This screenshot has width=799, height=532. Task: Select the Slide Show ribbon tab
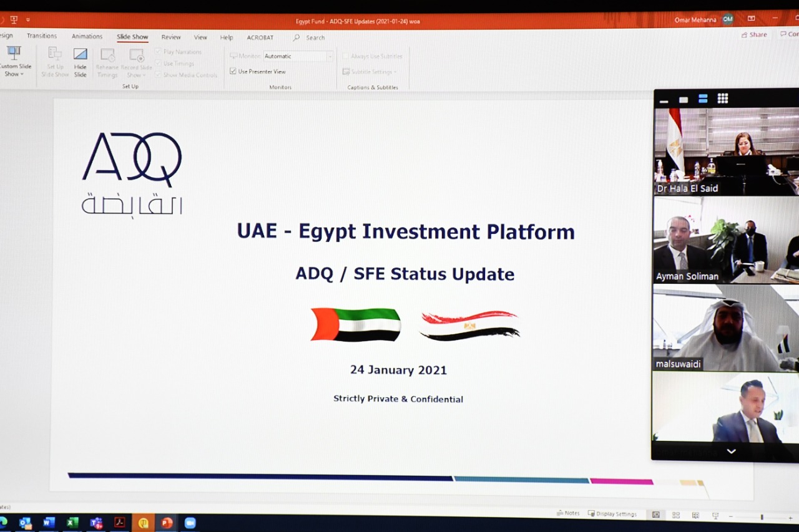132,37
